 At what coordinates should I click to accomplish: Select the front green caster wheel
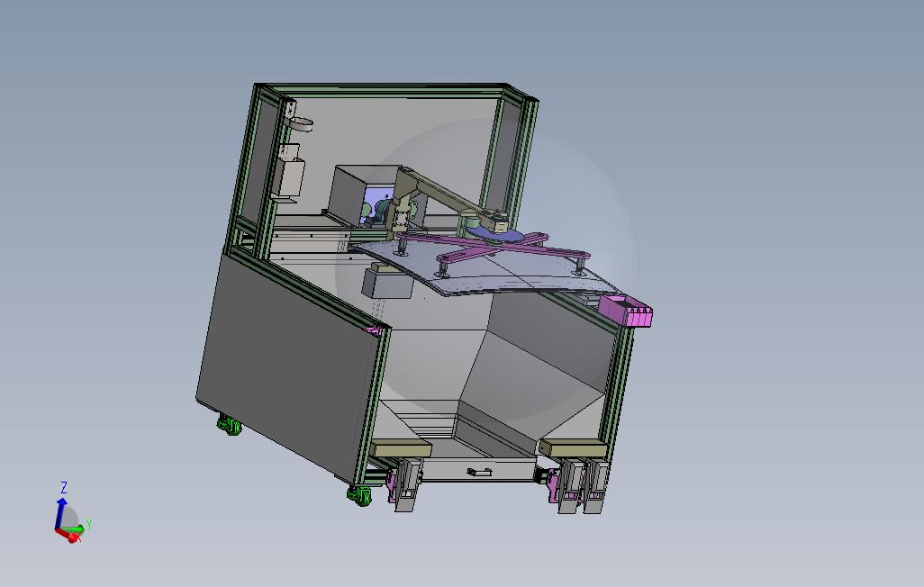point(359,495)
